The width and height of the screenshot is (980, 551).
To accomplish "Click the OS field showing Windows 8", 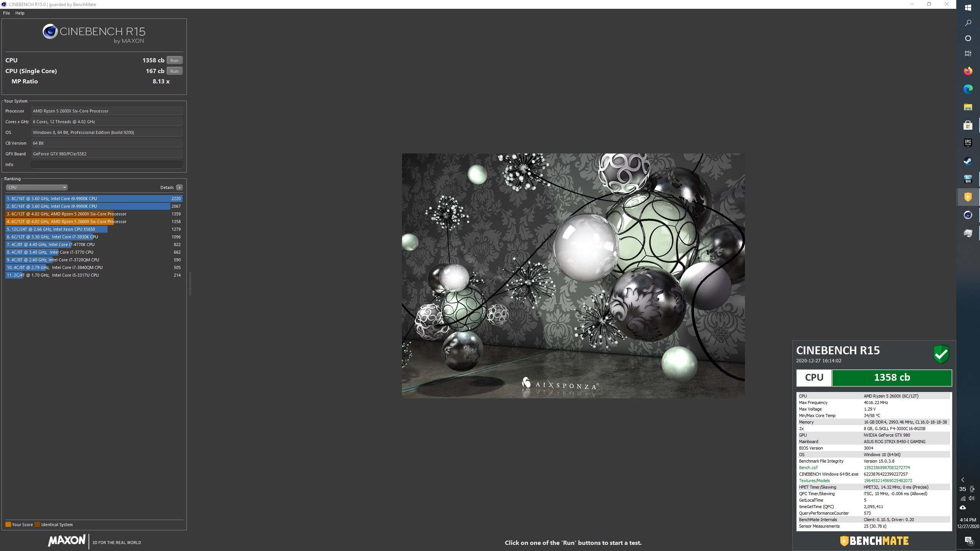I will click(x=107, y=132).
